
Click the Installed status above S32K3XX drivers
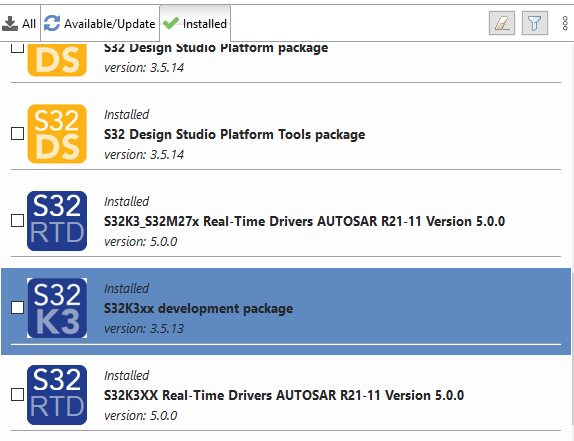(126, 376)
